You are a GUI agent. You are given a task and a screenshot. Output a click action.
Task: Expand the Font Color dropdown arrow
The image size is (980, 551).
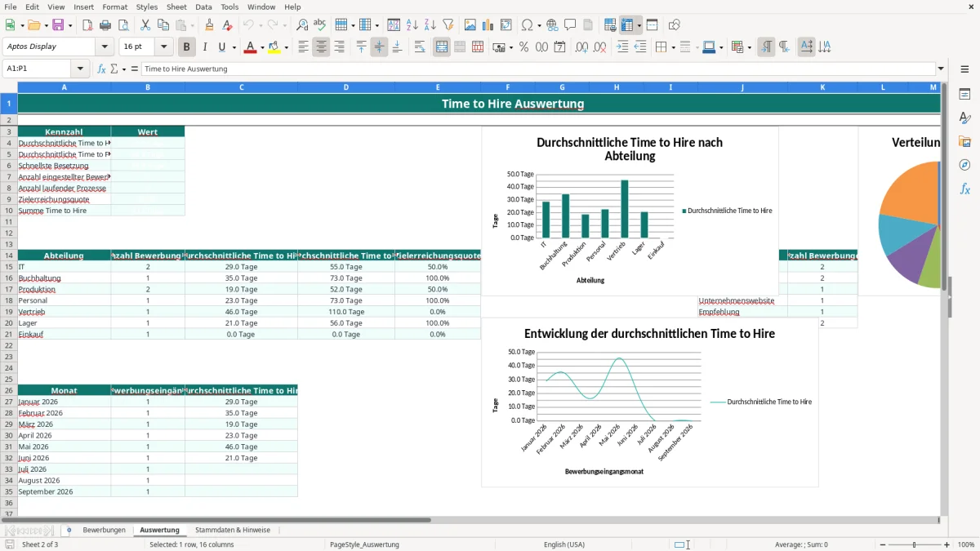tap(261, 47)
